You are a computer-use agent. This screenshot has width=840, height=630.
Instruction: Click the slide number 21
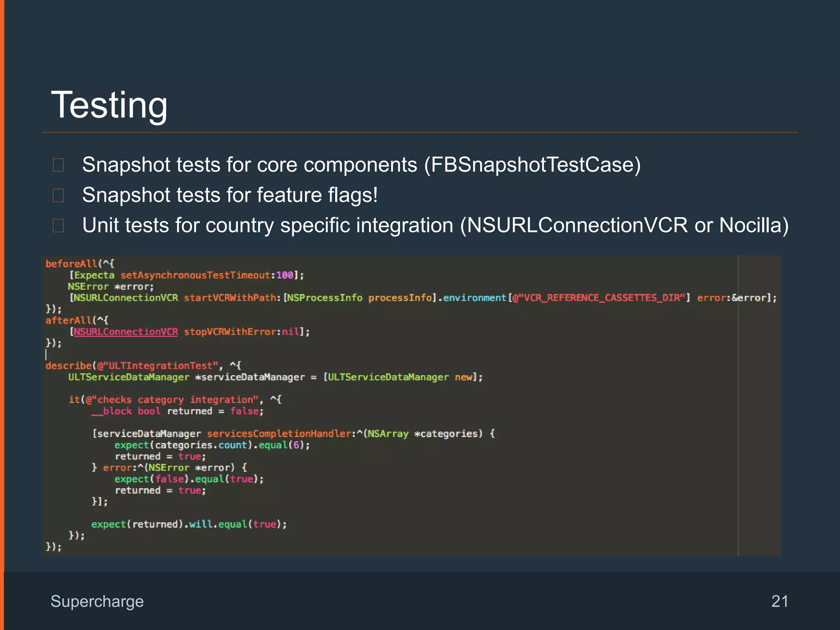click(780, 601)
